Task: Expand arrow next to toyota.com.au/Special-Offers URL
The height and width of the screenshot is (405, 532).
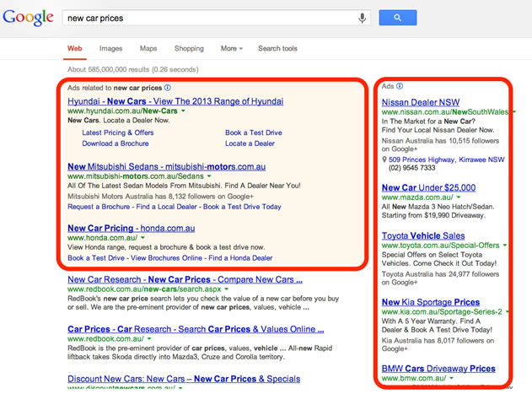Action: (x=505, y=246)
